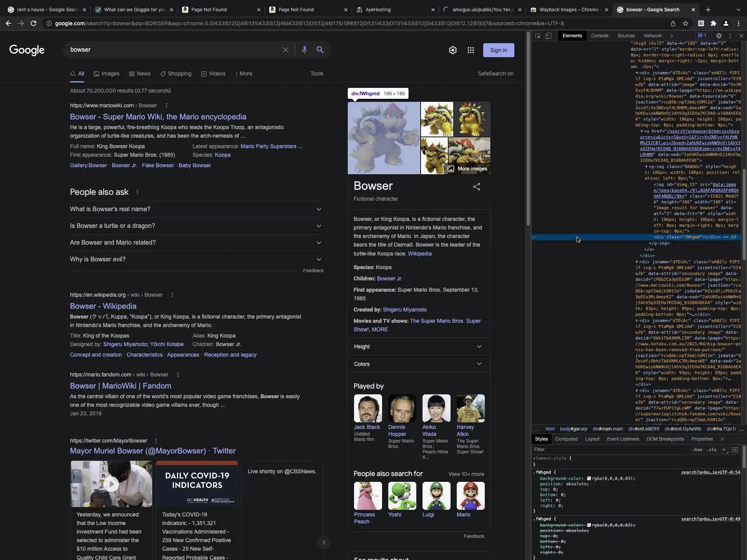
Task: Open DevTools settings gear icon
Action: pyautogui.click(x=719, y=36)
